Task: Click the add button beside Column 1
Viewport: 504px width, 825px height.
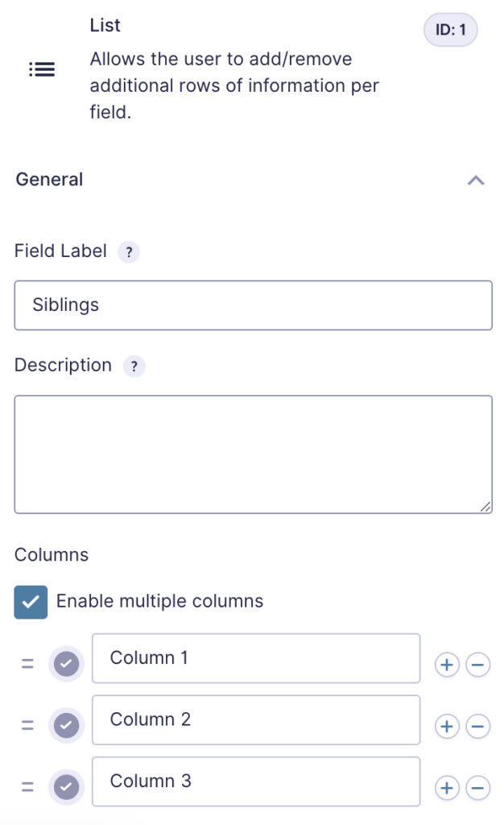Action: (x=447, y=664)
